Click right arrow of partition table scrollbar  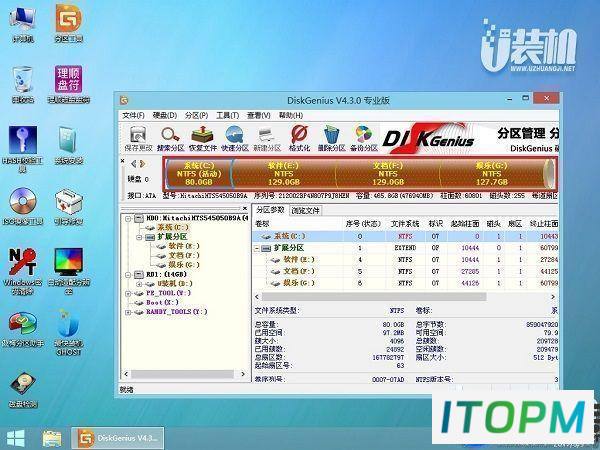pos(553,297)
